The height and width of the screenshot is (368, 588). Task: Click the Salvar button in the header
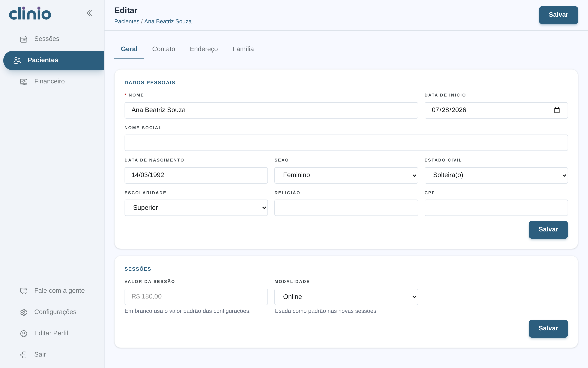[558, 15]
